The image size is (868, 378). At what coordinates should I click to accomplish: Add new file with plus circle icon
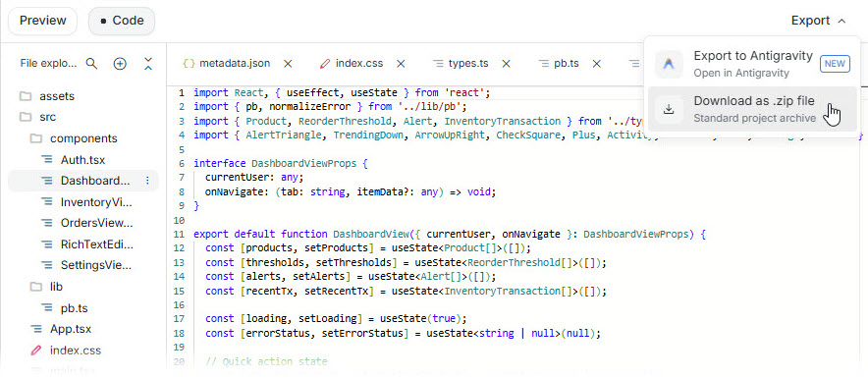[x=120, y=64]
